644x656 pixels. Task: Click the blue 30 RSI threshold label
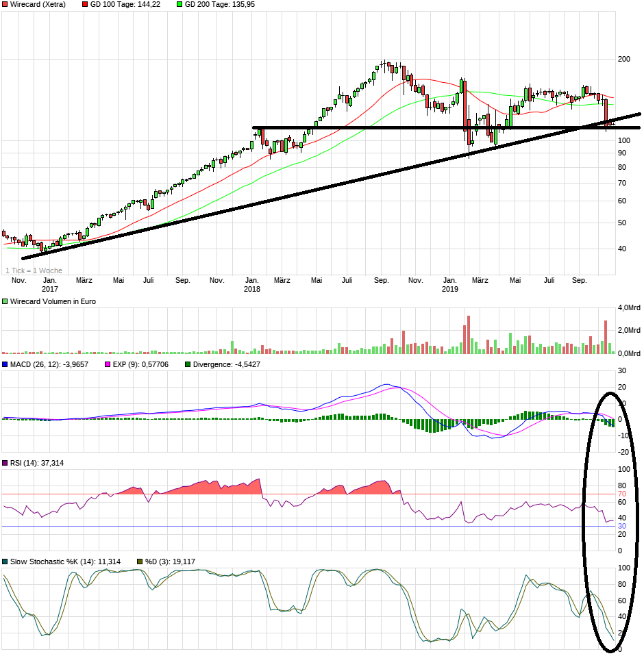pyautogui.click(x=622, y=527)
